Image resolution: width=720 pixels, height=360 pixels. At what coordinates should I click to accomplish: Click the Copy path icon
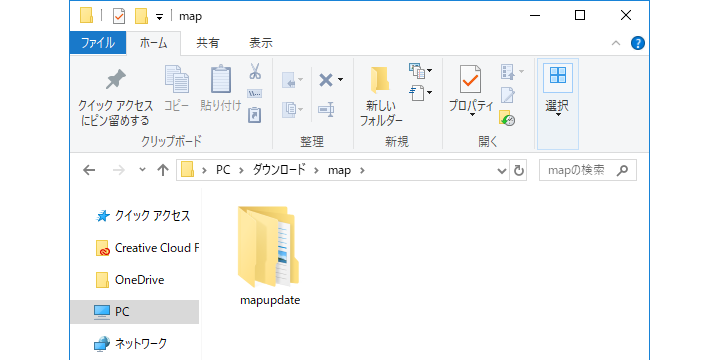(254, 94)
